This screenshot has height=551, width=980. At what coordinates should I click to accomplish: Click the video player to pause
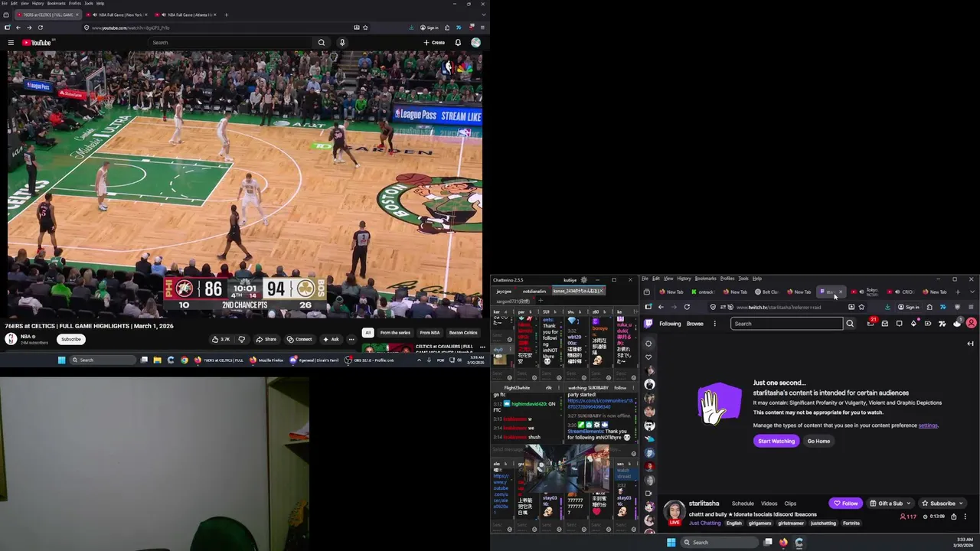point(245,184)
